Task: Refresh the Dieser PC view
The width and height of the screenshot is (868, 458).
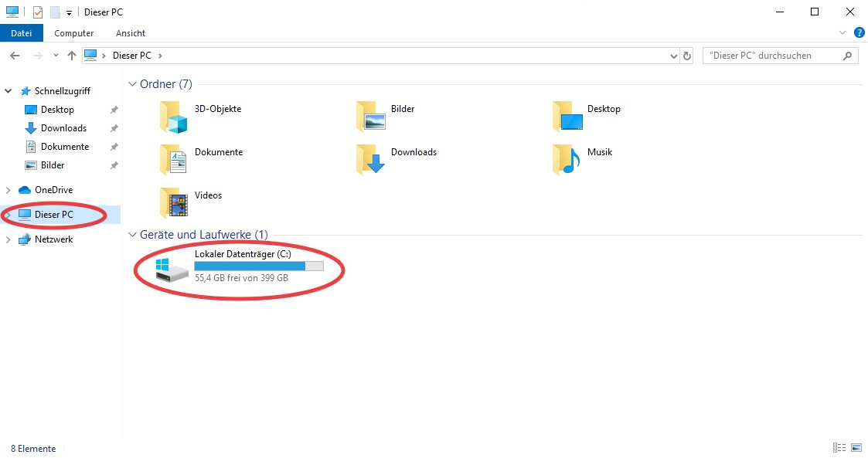Action: pyautogui.click(x=687, y=56)
